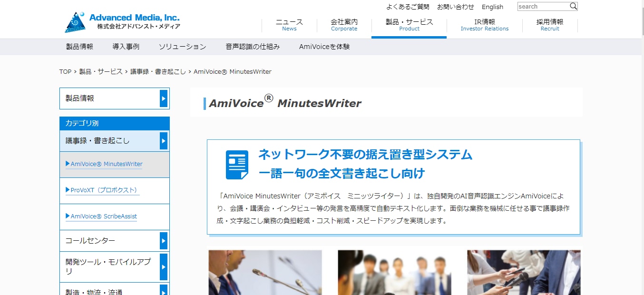
Task: Click the 一語一句の全文書き起こし向け headline
Action: tap(342, 173)
